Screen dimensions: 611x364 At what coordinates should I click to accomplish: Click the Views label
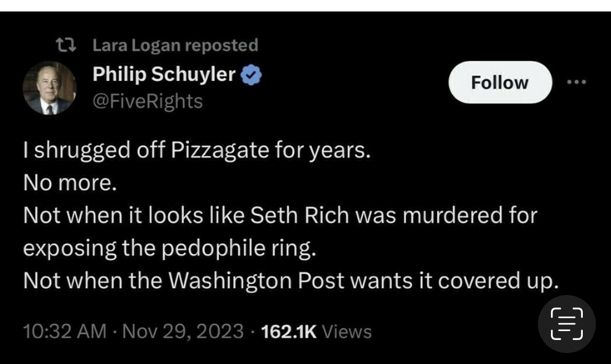(x=347, y=332)
